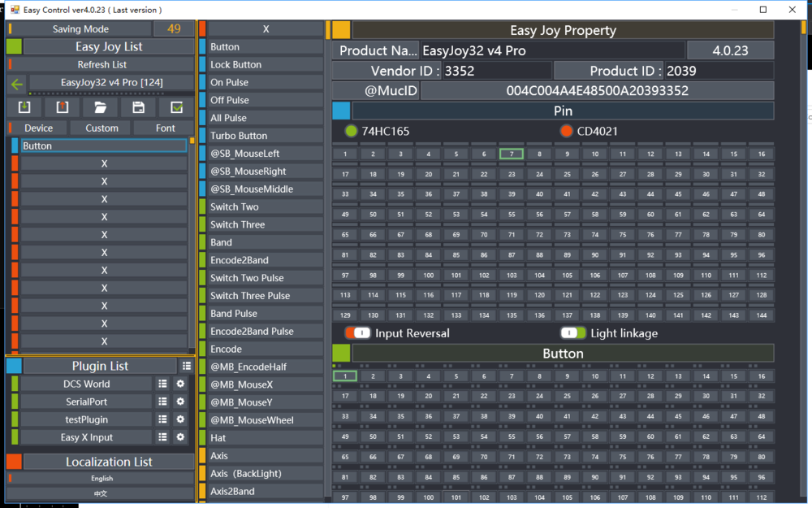This screenshot has height=508, width=812.
Task: Click the download-to-device icon with green arrow
Action: click(24, 107)
